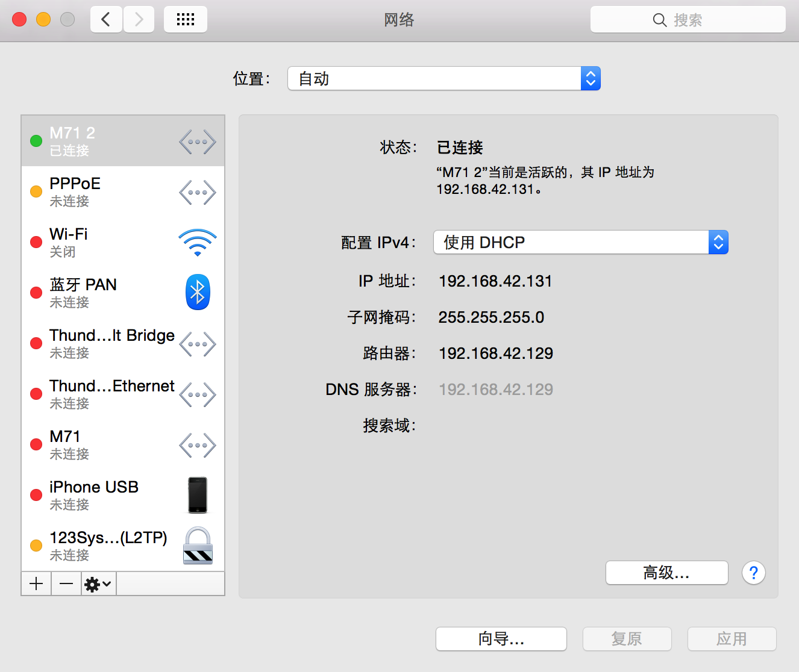This screenshot has height=672, width=799.
Task: Click the 应用 apply button
Action: point(732,639)
